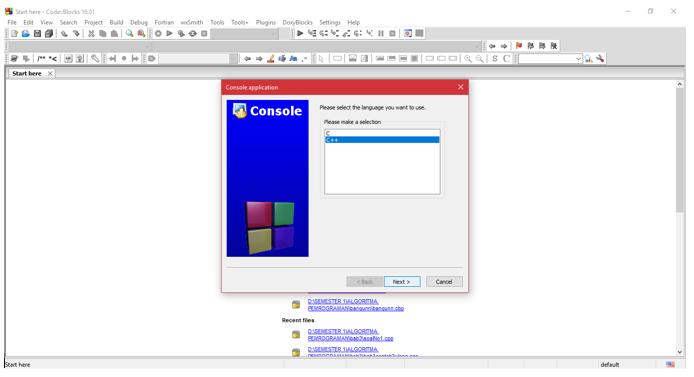Click the Abort build icon
Image resolution: width=694 pixels, height=377 pixels.
(x=204, y=34)
